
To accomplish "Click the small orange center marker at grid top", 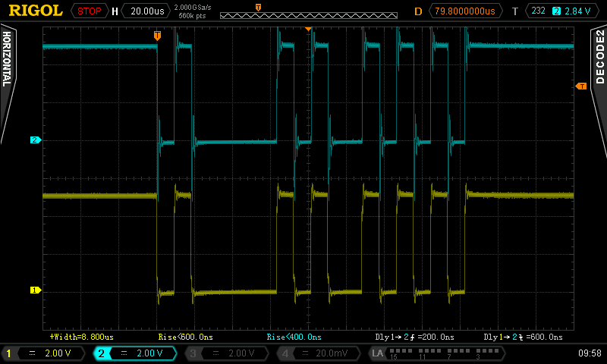I will tap(308, 29).
